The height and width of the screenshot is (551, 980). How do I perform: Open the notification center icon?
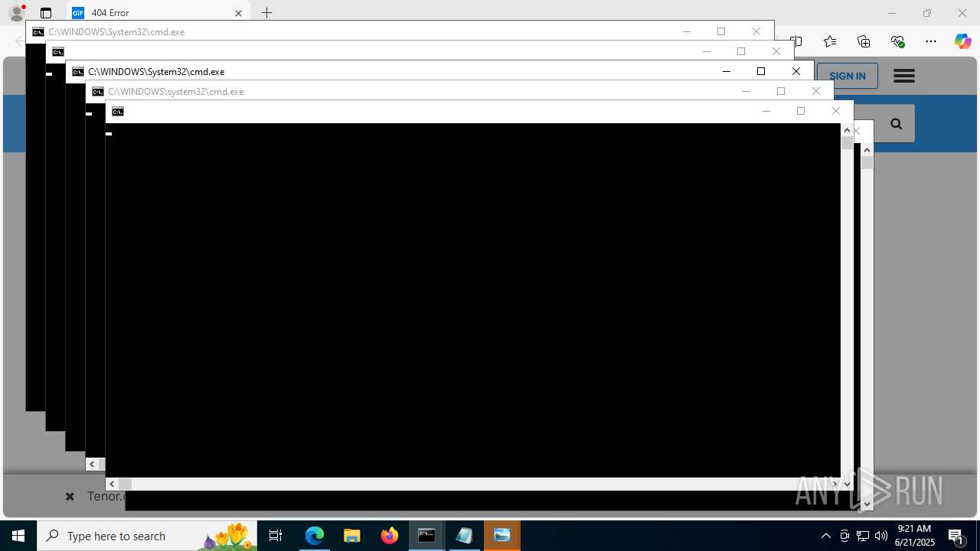coord(956,536)
